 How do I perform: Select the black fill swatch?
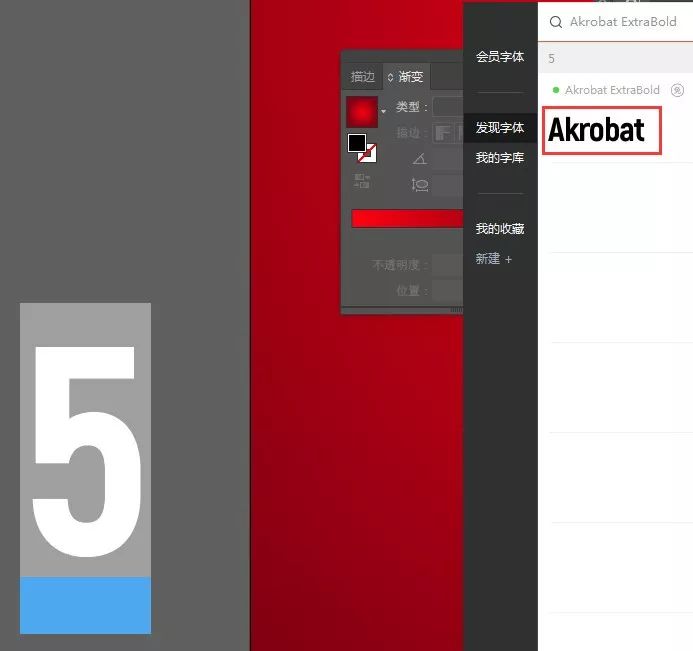pyautogui.click(x=356, y=143)
